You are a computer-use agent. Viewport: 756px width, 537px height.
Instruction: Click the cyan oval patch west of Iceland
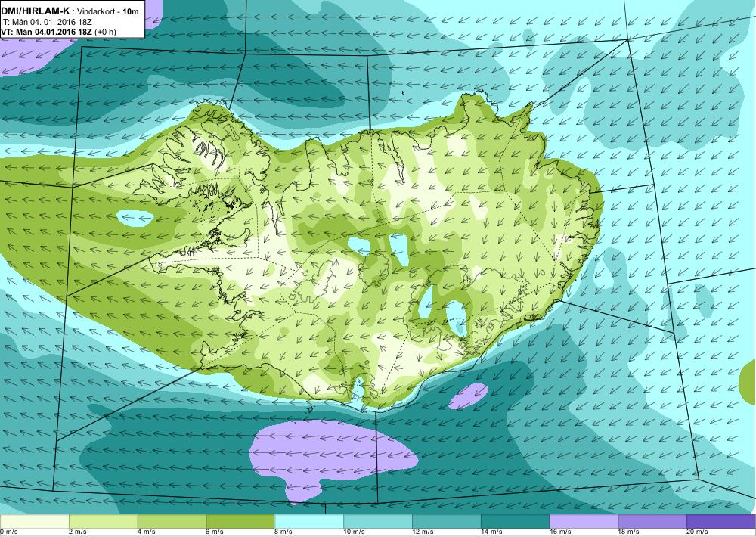(135, 218)
